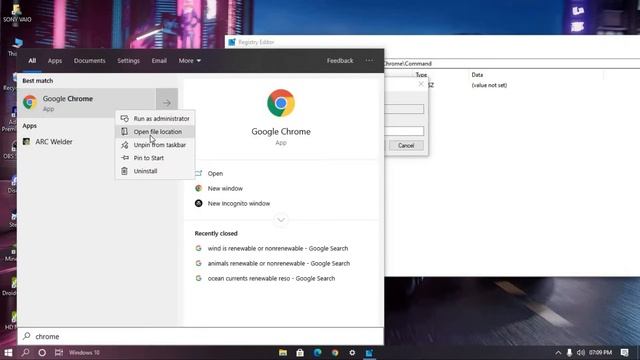
Task: Click Open in Chrome preview pane
Action: (215, 173)
